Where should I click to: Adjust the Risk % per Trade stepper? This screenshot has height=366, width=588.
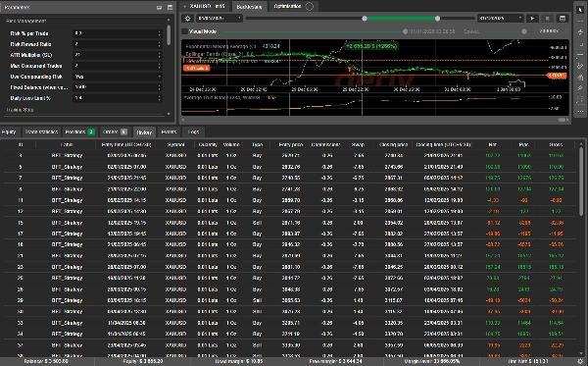click(x=160, y=33)
